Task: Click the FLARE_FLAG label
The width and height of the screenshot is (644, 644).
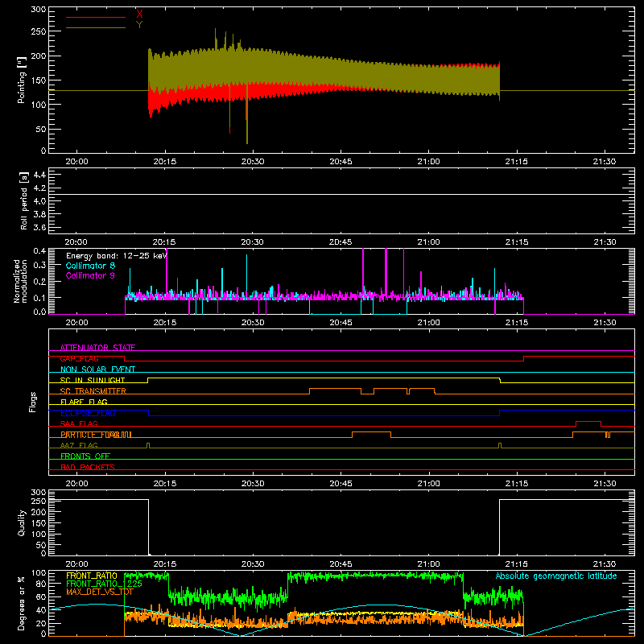Action: (x=84, y=402)
